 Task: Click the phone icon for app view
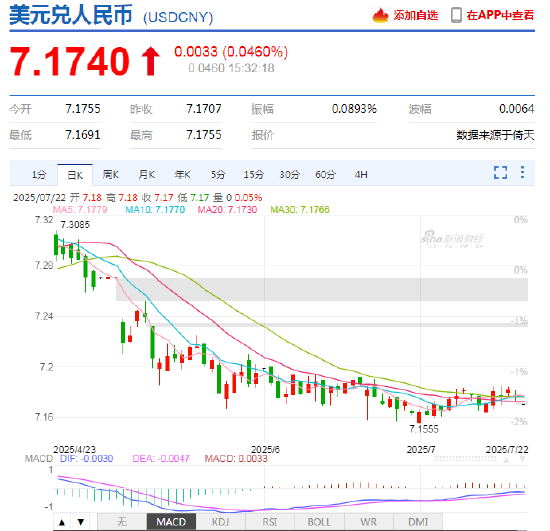[456, 15]
